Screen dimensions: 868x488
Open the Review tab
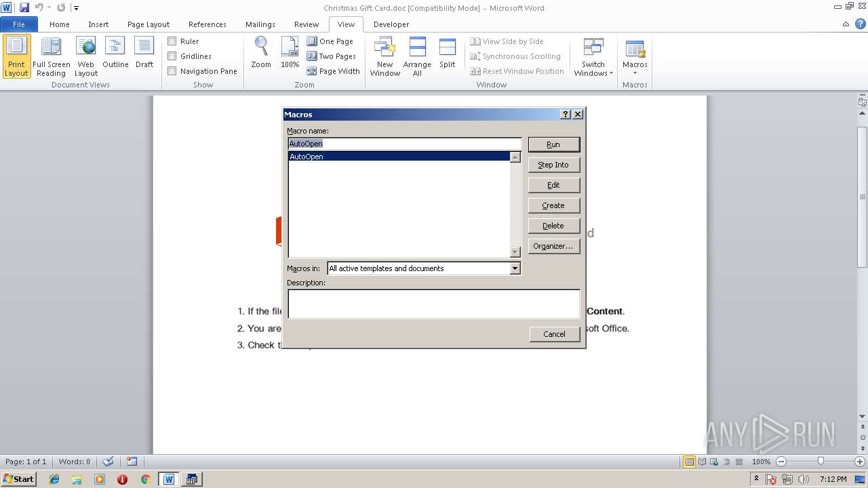click(307, 24)
